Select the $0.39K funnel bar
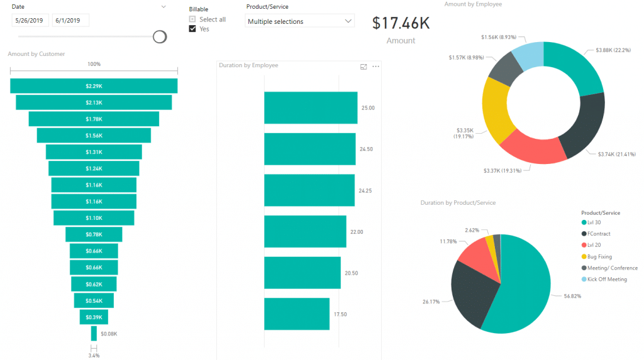 click(94, 317)
